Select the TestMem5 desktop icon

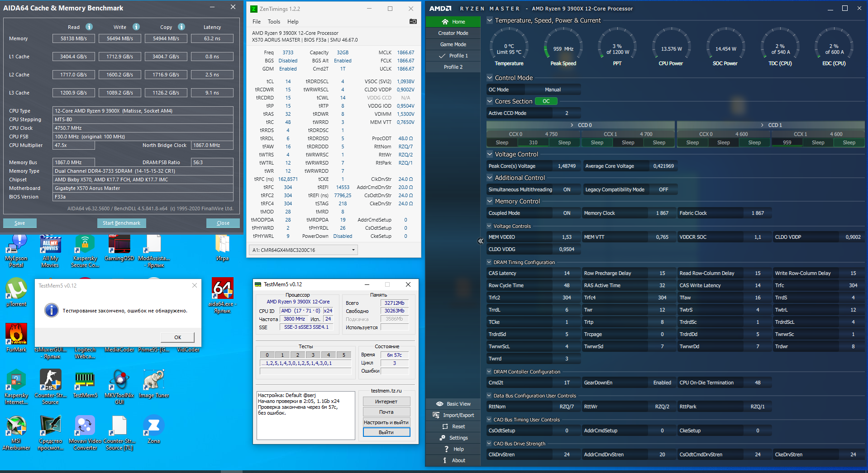(x=85, y=383)
